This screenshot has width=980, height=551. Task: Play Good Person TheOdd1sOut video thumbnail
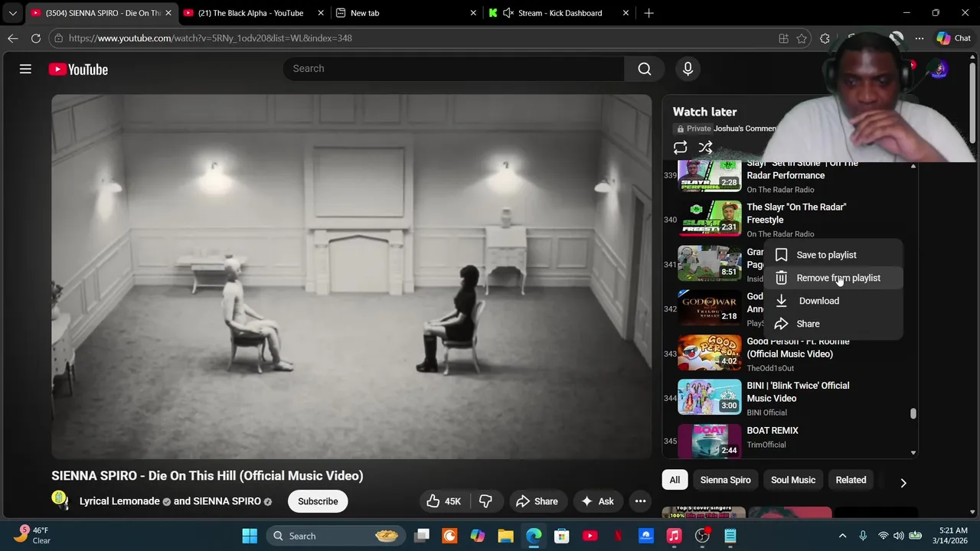710,353
